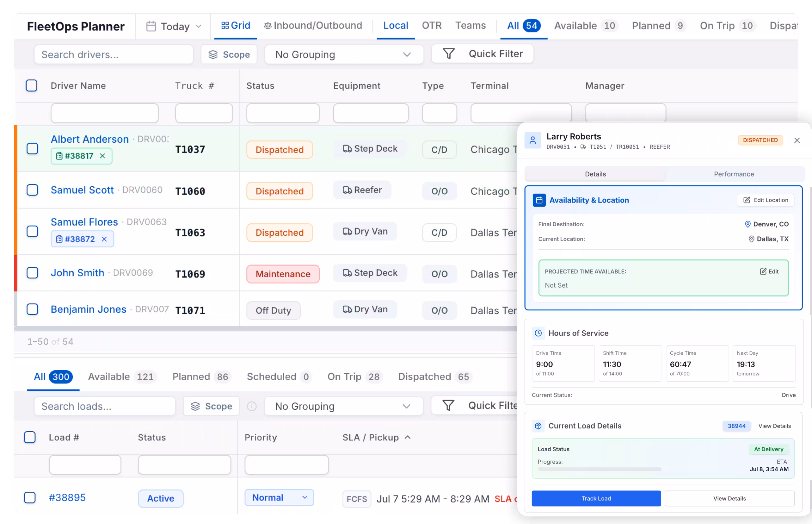This screenshot has width=812, height=524.
Task: Click the layers icon in loads Scope button
Action: (x=195, y=406)
